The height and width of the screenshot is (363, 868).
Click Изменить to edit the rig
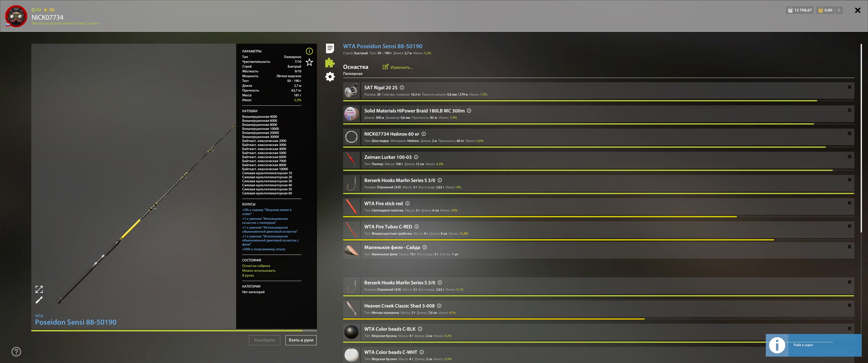[398, 67]
